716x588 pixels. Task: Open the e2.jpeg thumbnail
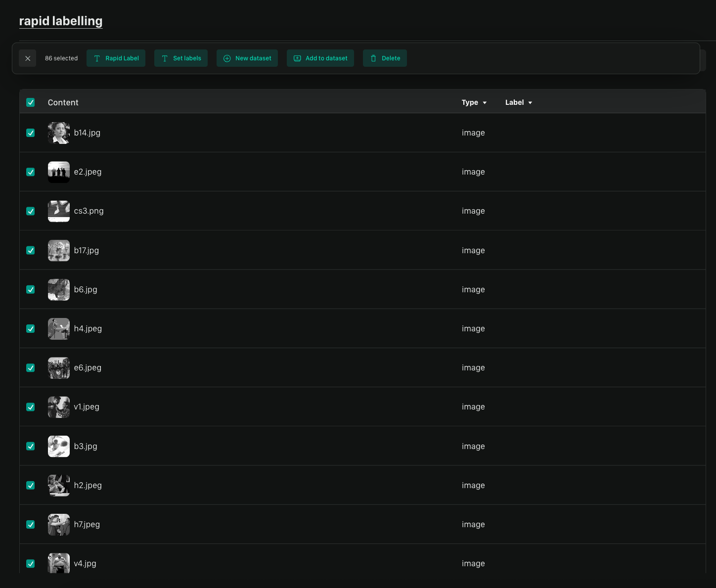coord(59,172)
